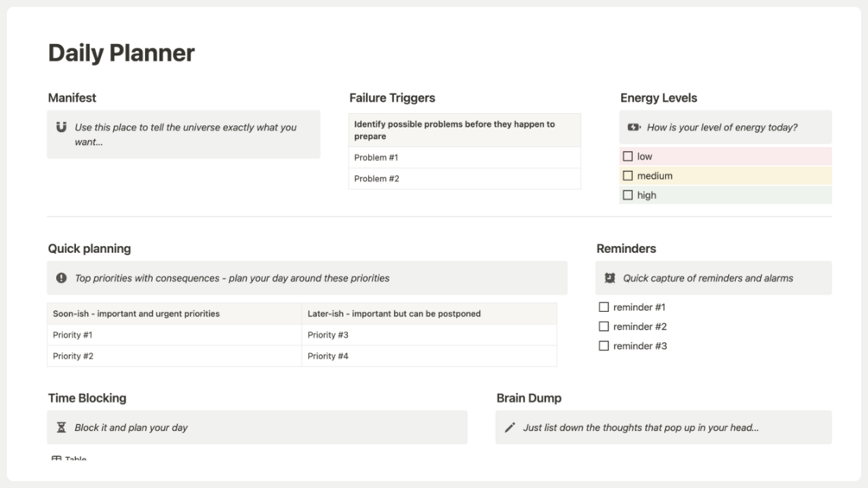This screenshot has width=868, height=488.
Task: Click the Problem #2 table cell
Action: pos(465,179)
